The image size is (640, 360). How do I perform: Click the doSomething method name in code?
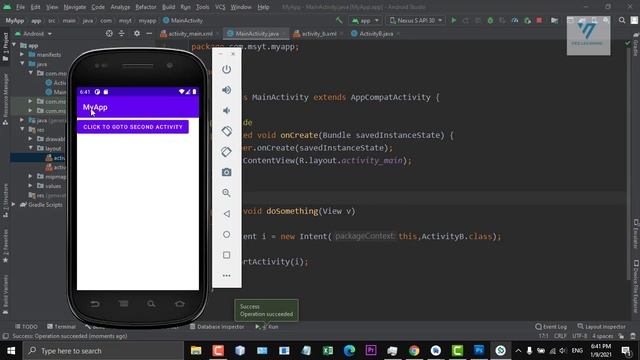click(292, 211)
